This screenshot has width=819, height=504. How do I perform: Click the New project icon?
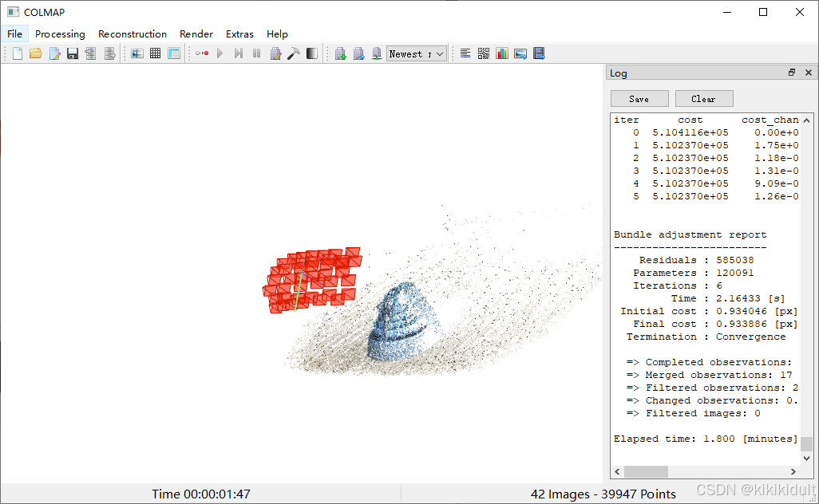[x=18, y=53]
